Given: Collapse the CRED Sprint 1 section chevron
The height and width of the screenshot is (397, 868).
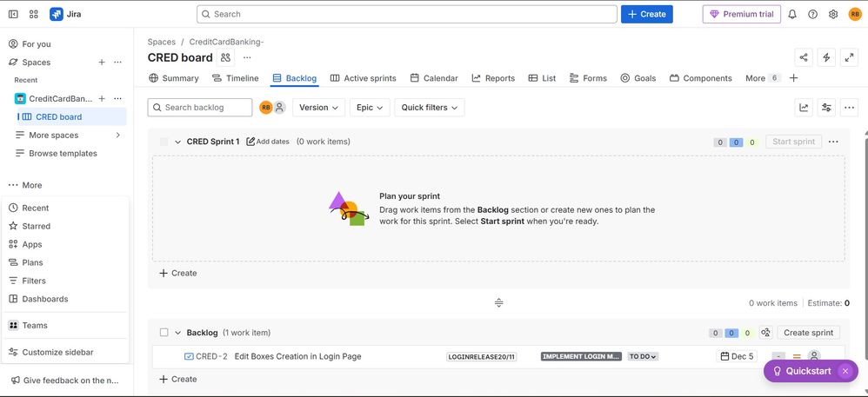Looking at the screenshot, I should click(177, 142).
